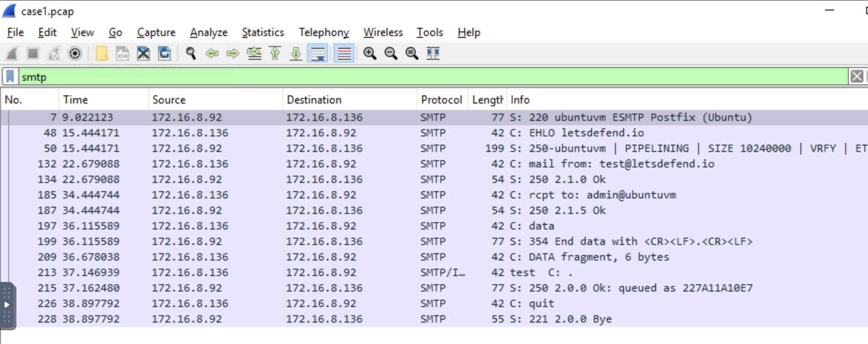
Task: Click into the smtp display filter field
Action: pos(433,77)
